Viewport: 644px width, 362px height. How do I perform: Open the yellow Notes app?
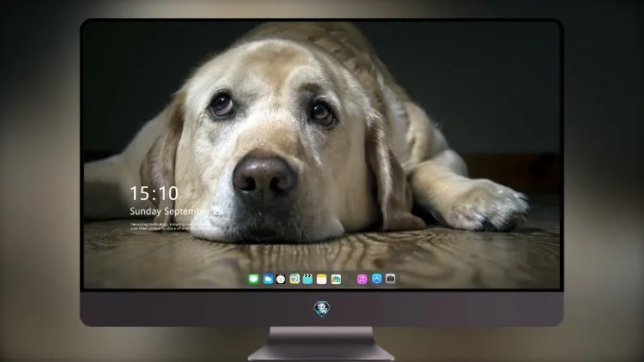tap(322, 280)
